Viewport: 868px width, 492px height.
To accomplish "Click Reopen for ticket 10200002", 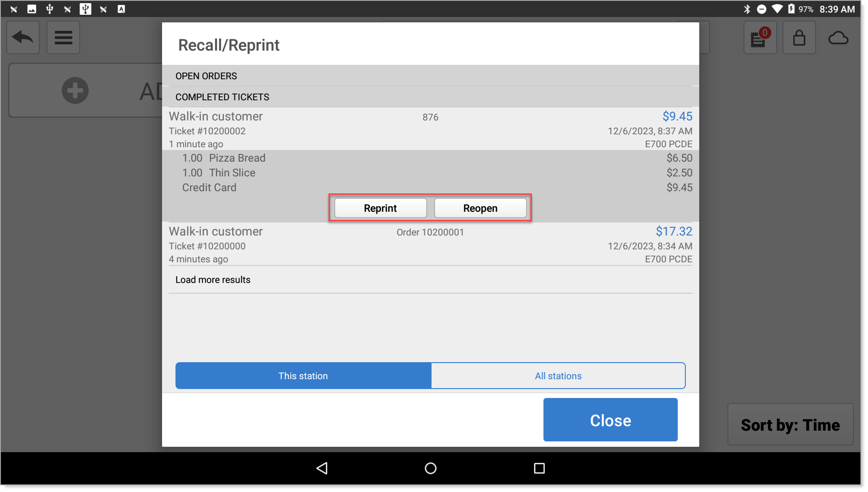I will (x=480, y=208).
